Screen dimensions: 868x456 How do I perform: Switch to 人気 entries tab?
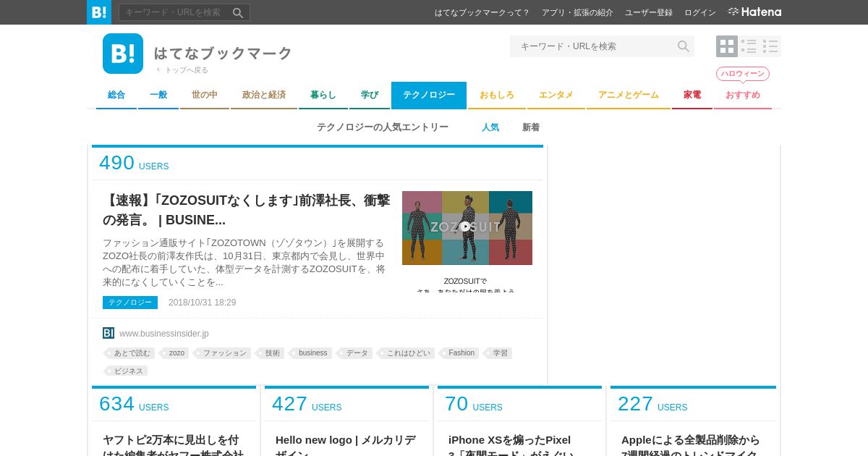pyautogui.click(x=490, y=127)
